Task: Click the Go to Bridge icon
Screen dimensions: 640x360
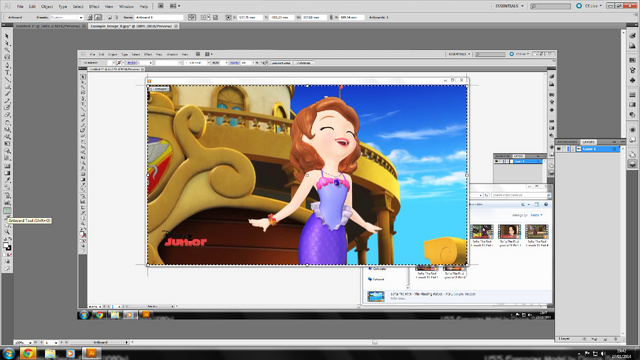Action: pos(161,6)
